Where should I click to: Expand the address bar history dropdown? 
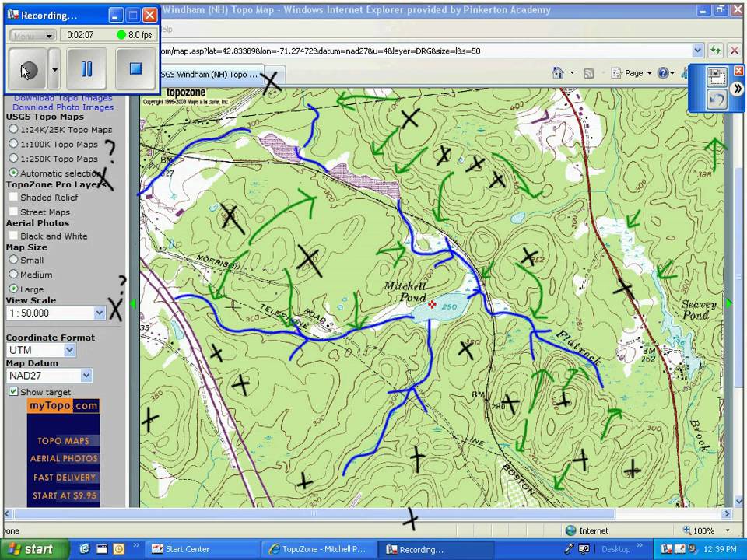[697, 50]
